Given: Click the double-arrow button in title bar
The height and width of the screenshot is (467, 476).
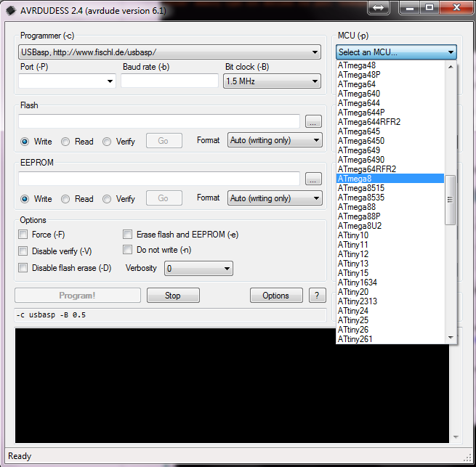Looking at the screenshot, I should click(378, 7).
